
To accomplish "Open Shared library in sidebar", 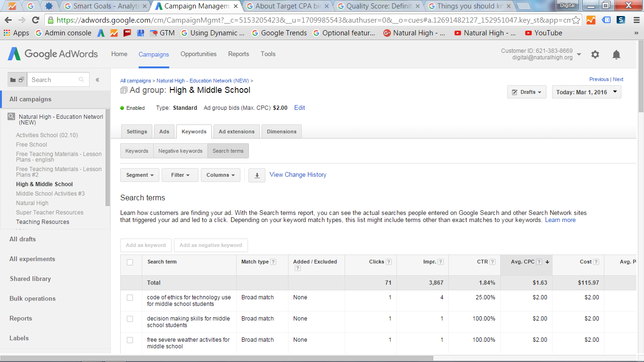I will coord(30,279).
